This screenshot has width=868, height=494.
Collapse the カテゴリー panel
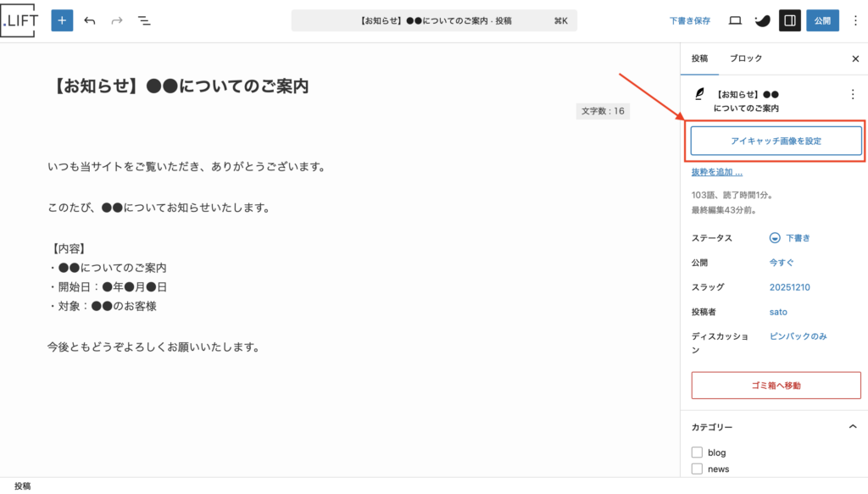click(x=853, y=427)
